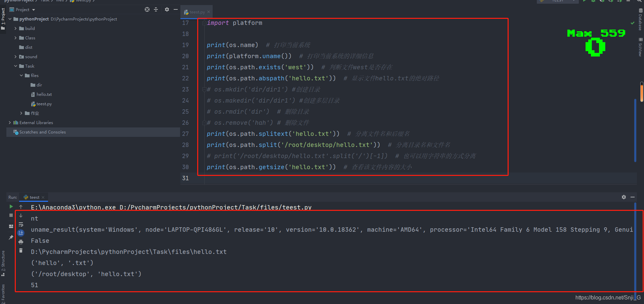Click python.exe command line in console
The image size is (644, 304).
(x=171, y=207)
